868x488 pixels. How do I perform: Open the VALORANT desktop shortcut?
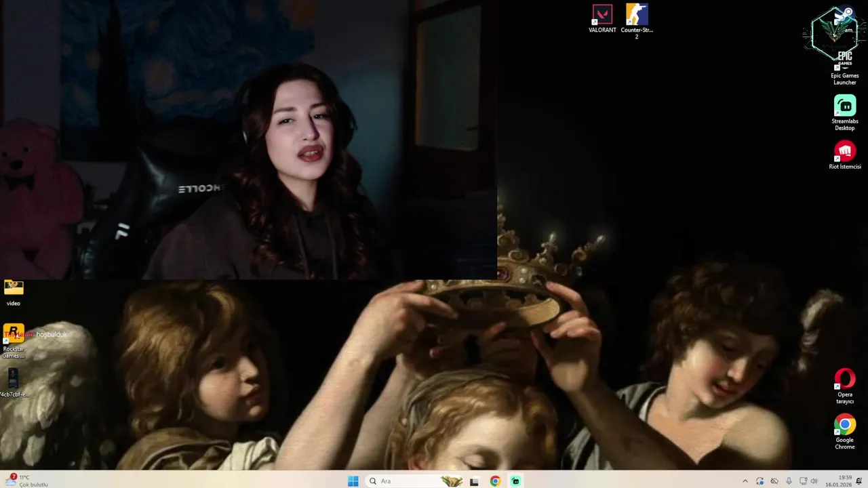point(602,18)
